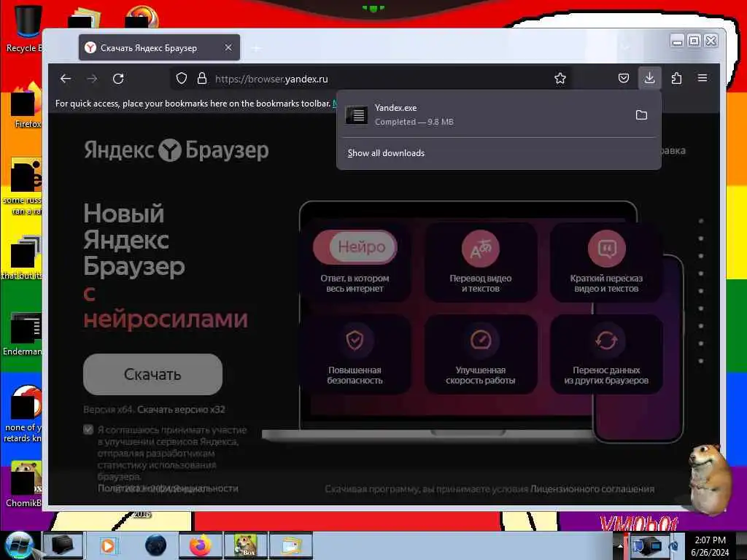
Task: Select the Enderman desktop icon
Action: (24, 333)
